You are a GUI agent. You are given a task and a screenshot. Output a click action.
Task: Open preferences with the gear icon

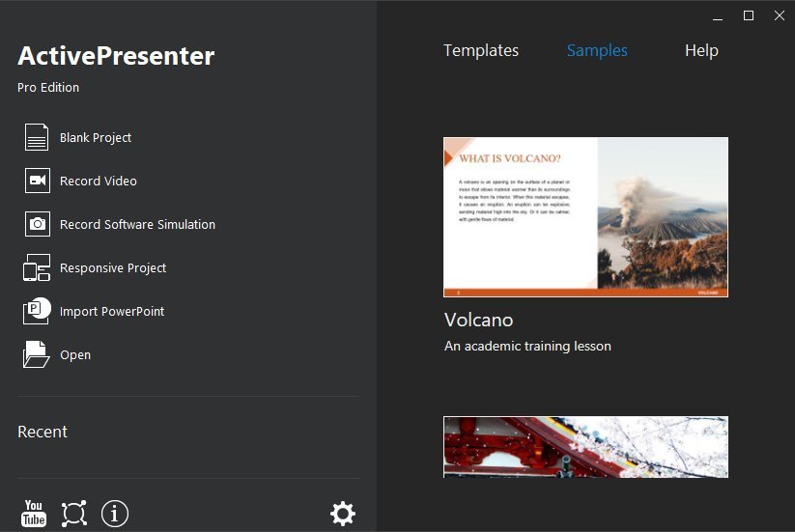tap(343, 514)
